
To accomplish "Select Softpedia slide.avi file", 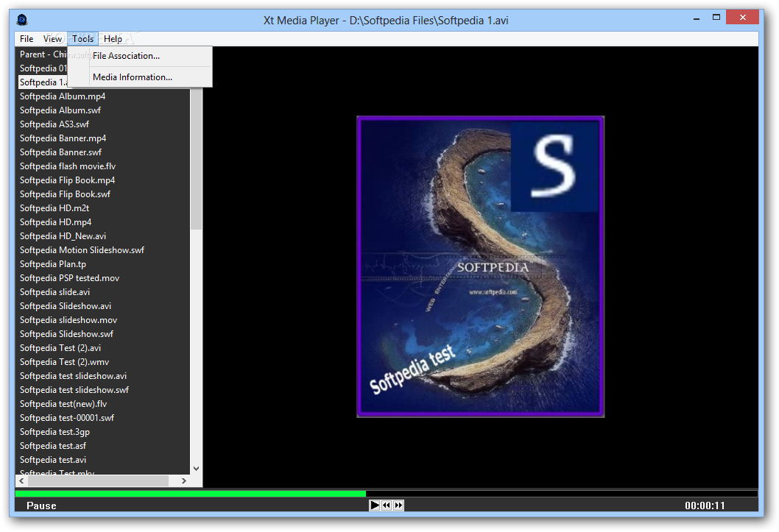I will coord(54,292).
